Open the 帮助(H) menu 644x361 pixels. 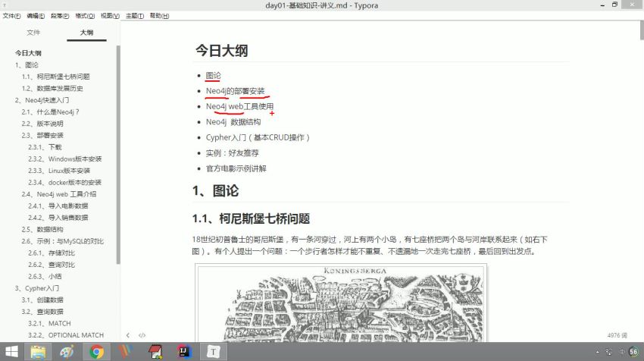[159, 16]
